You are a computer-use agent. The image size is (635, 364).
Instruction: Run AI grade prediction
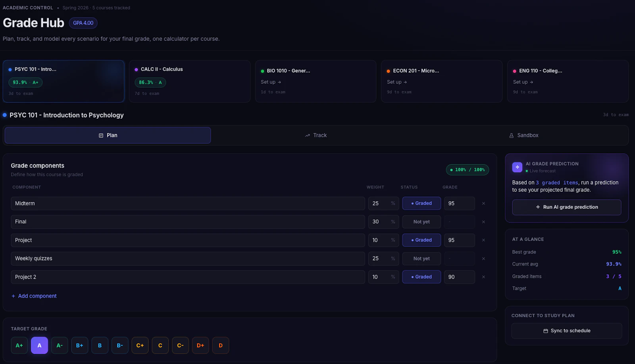click(567, 207)
